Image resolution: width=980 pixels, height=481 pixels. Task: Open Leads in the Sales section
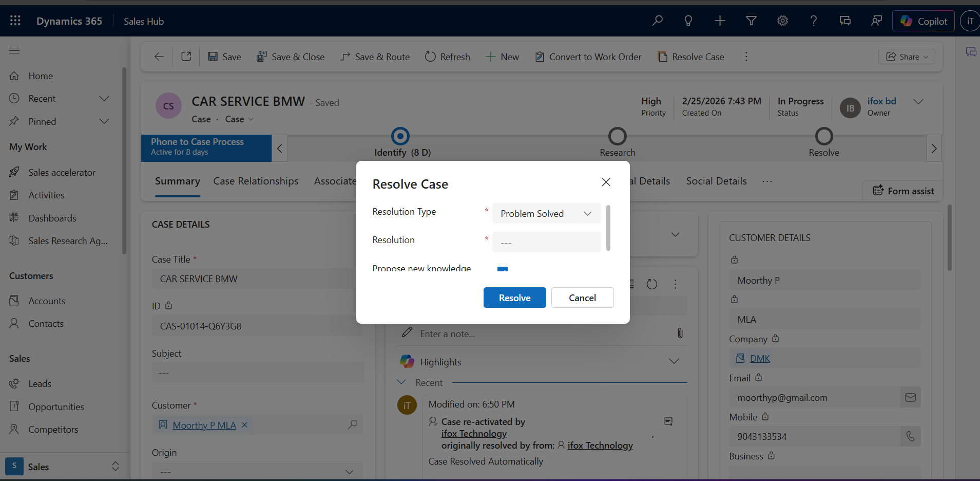[40, 383]
